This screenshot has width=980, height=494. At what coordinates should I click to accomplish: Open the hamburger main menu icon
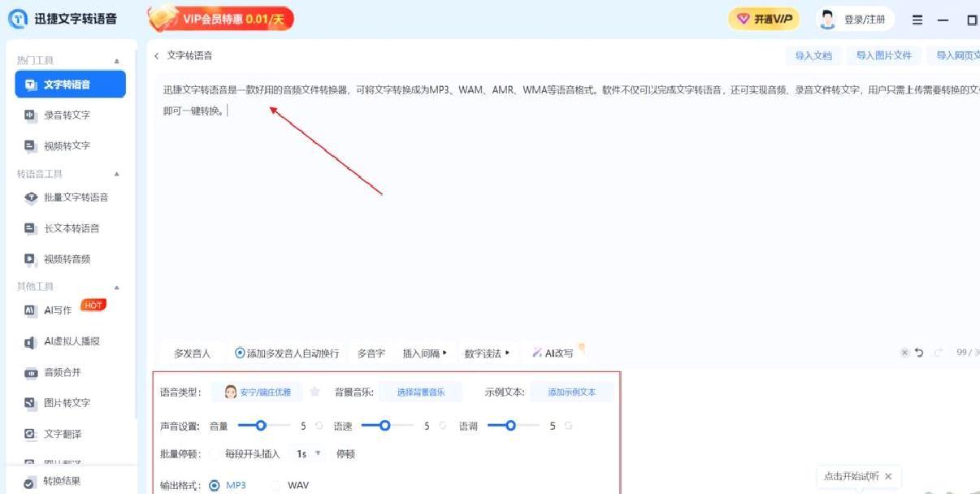pos(917,20)
